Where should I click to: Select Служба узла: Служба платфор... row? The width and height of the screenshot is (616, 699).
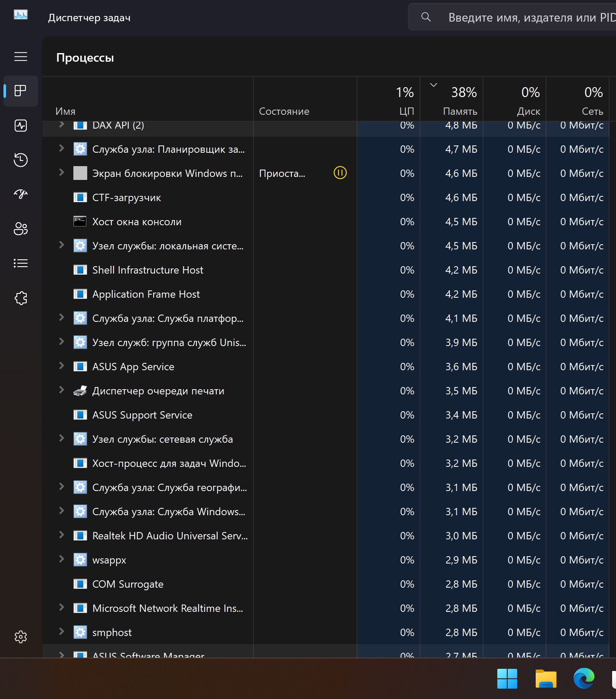(x=326, y=318)
